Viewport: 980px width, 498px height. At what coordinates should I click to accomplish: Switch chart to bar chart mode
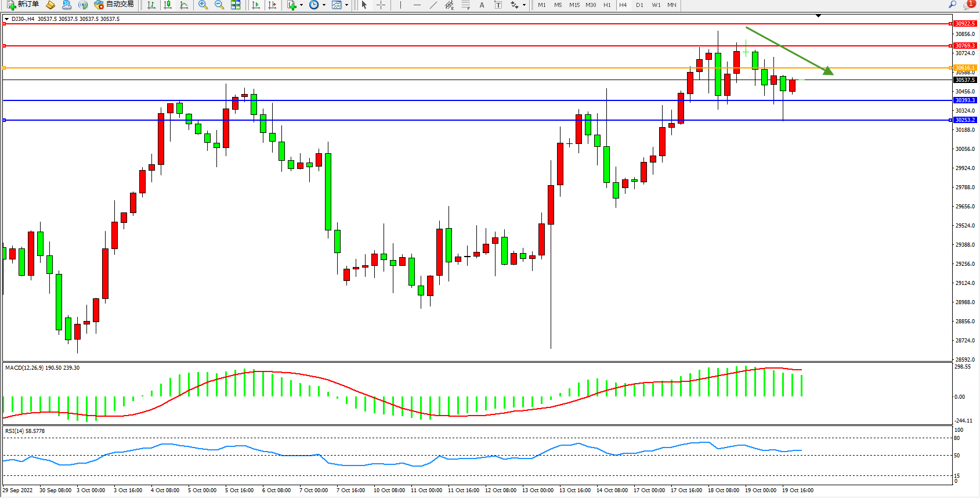click(151, 5)
